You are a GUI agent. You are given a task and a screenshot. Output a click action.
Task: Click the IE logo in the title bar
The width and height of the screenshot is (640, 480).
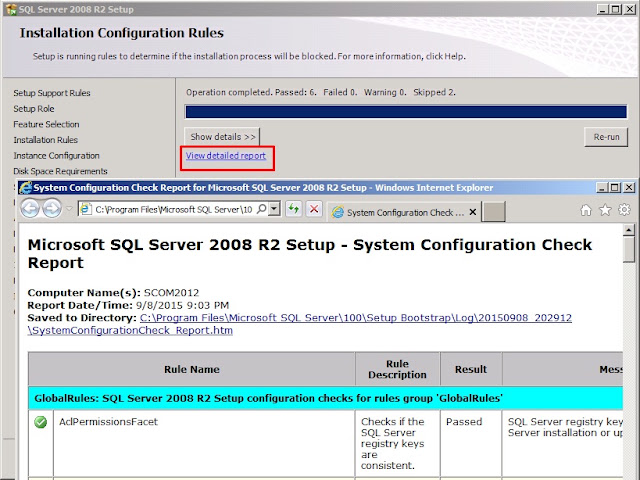26,188
